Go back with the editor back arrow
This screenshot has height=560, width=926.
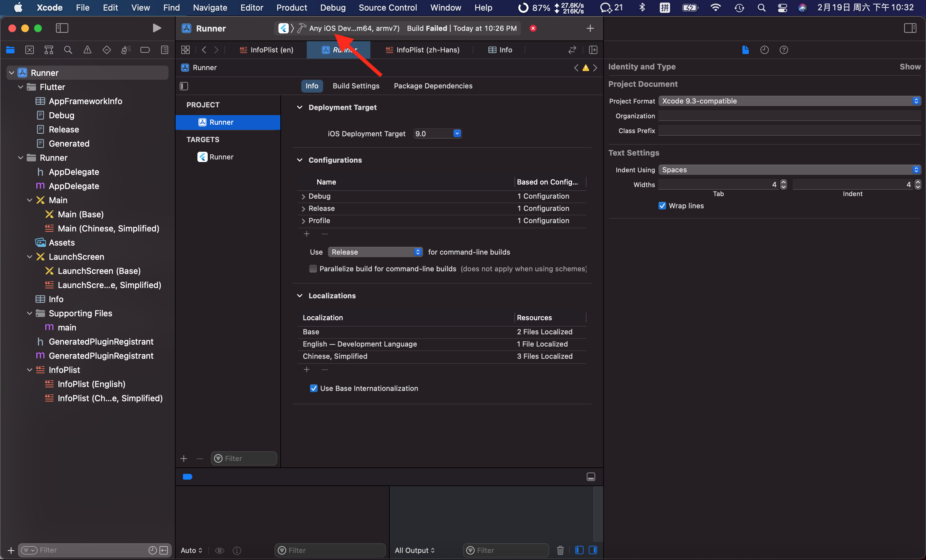(x=204, y=50)
